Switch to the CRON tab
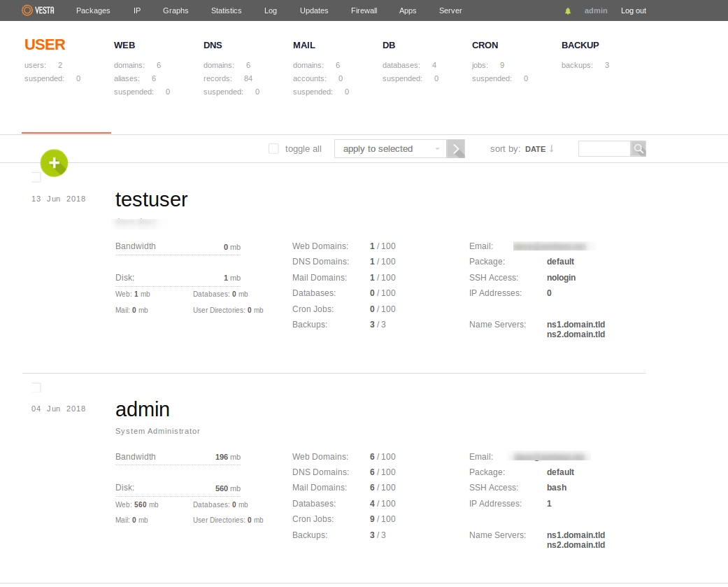 [x=485, y=45]
